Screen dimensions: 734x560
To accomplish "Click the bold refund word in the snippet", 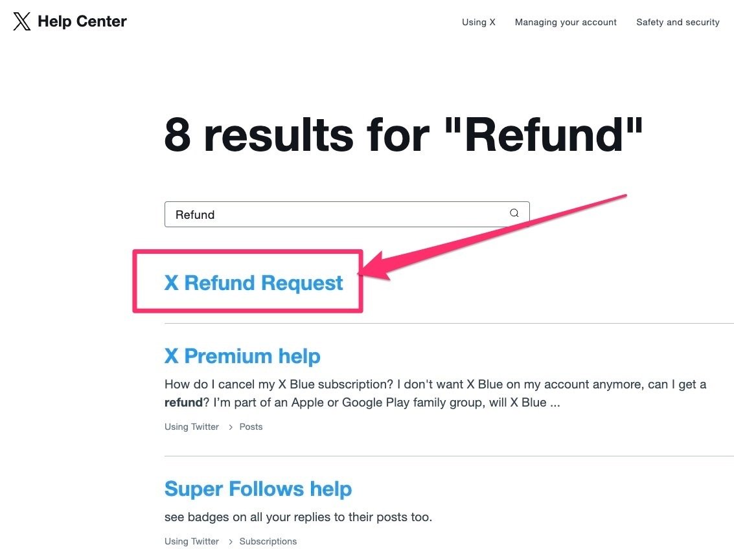I will point(183,403).
